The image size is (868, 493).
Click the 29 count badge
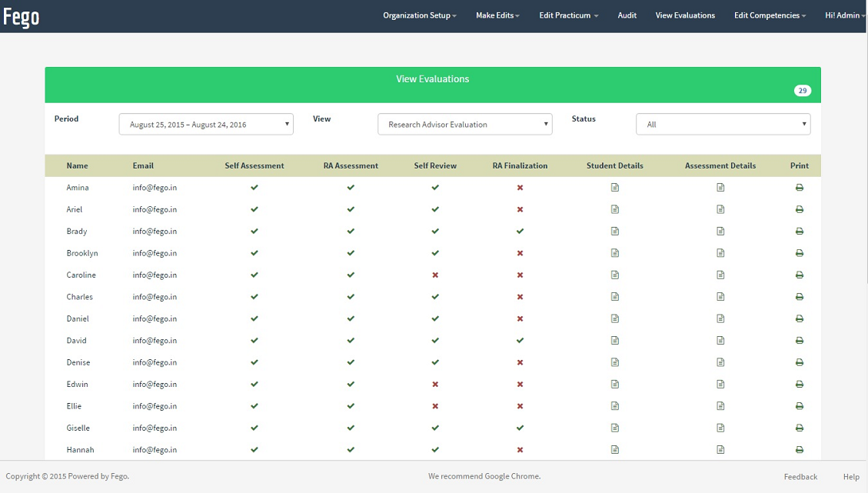pos(802,91)
